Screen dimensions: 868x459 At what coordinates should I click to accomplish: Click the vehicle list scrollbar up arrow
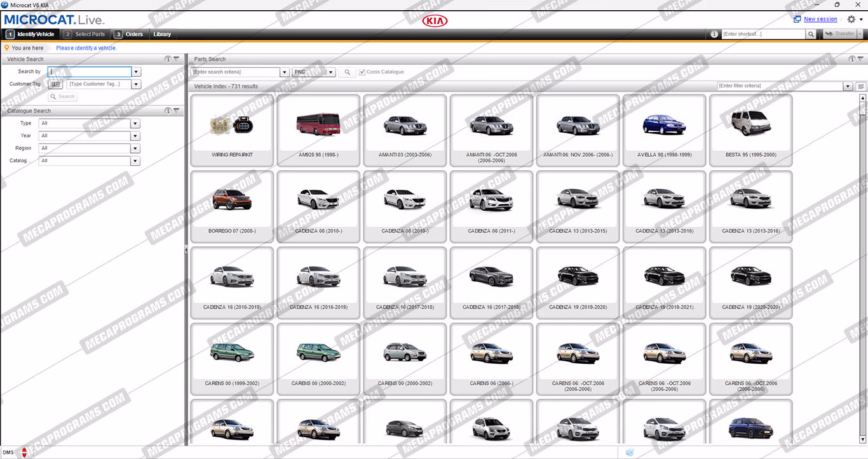click(862, 98)
